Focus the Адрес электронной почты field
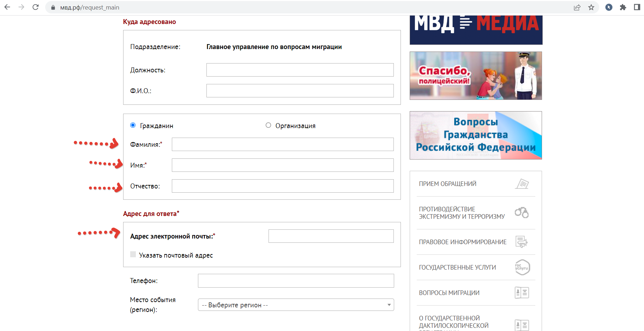The width and height of the screenshot is (644, 331). (x=331, y=236)
